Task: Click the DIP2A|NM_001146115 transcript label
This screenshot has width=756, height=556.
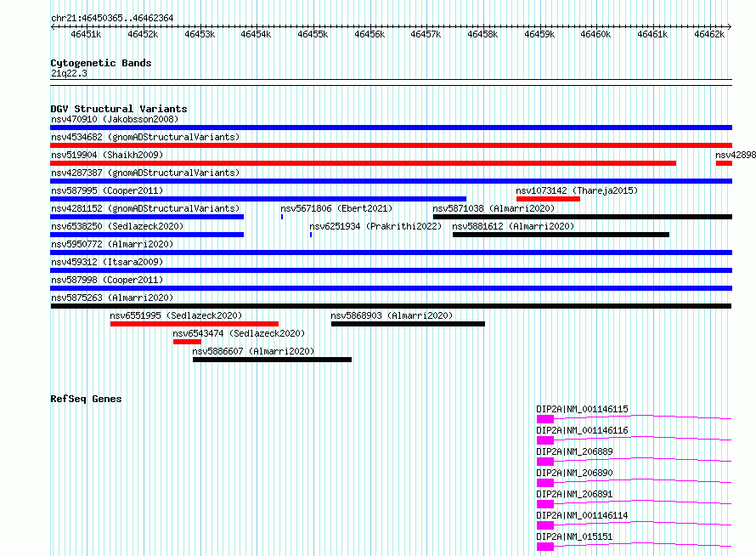Action: tap(582, 409)
